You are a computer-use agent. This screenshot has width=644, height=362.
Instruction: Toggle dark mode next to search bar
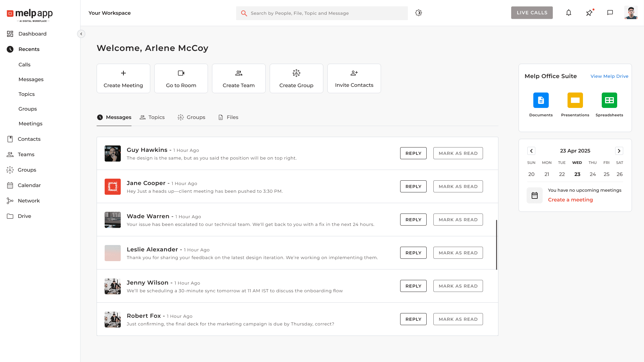(x=419, y=13)
